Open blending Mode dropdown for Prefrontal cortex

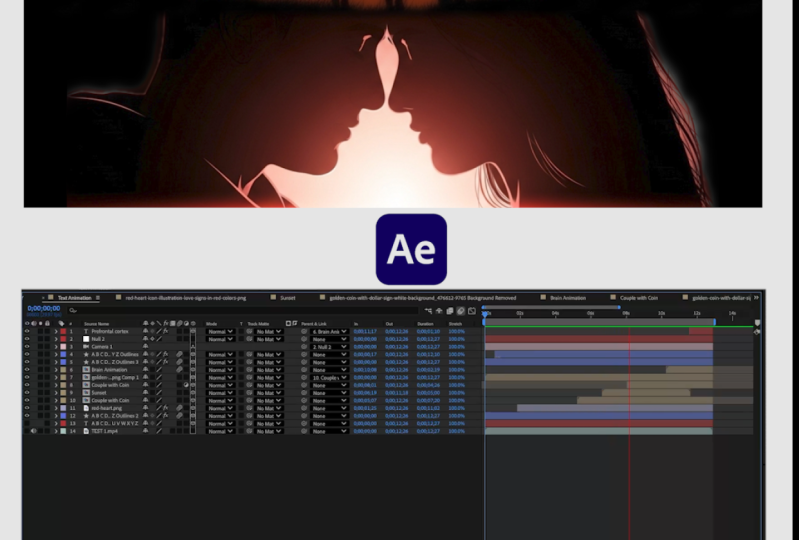[220, 331]
